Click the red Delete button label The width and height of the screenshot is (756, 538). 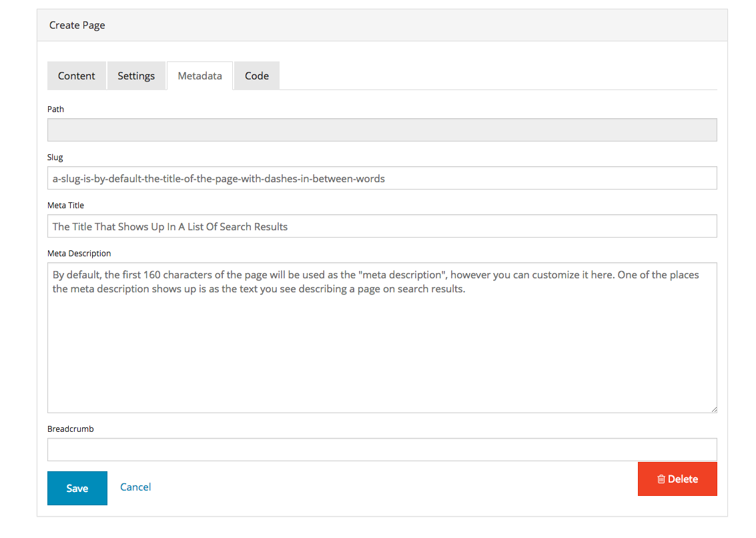(x=683, y=479)
